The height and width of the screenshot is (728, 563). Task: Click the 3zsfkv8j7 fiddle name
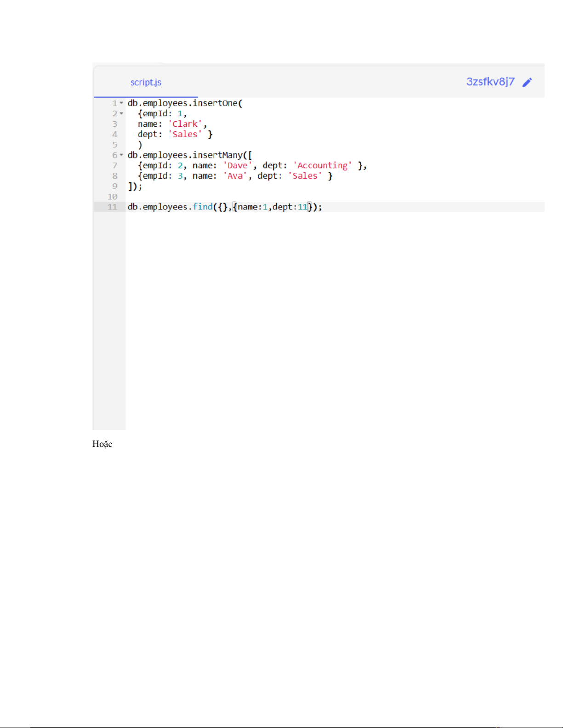490,82
